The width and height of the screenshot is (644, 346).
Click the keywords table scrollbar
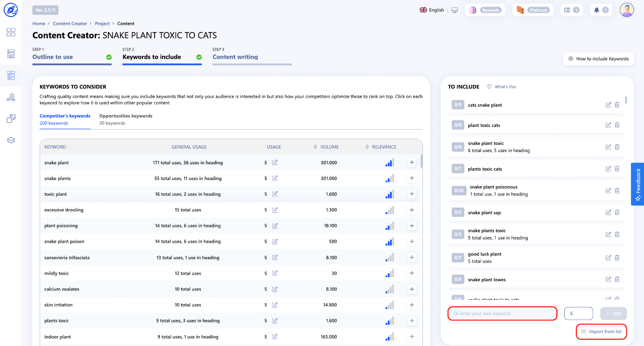pyautogui.click(x=421, y=161)
